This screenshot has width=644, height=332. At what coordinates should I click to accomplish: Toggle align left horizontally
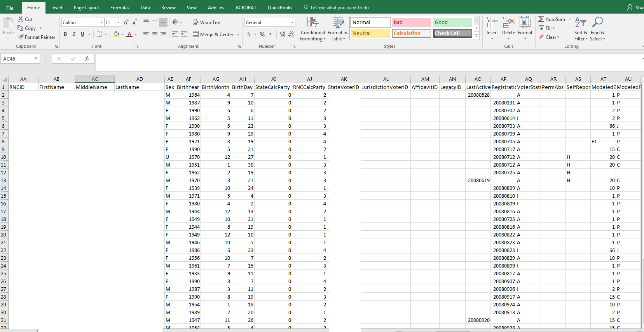[x=146, y=34]
